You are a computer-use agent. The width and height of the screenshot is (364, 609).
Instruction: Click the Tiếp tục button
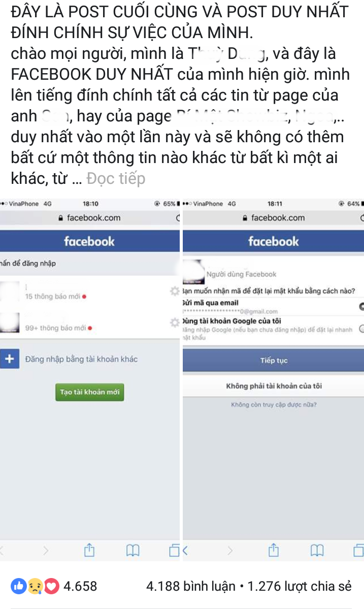point(273,361)
